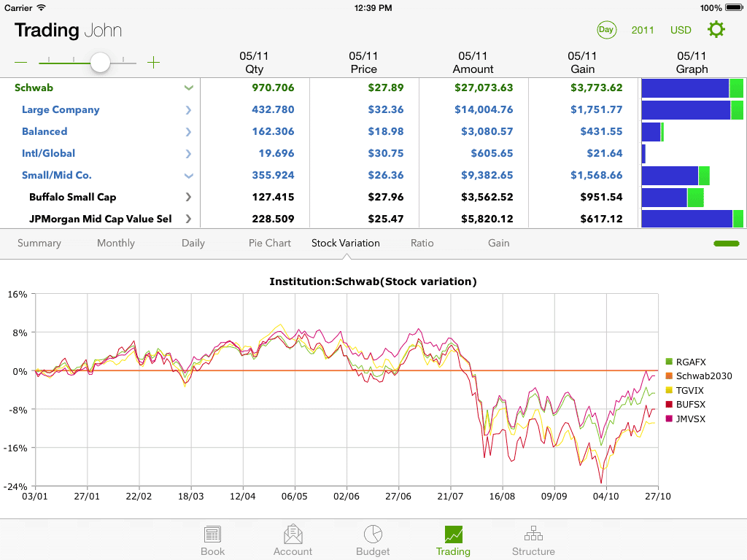747x560 pixels.
Task: Switch to the Pie Chart tab
Action: (x=269, y=243)
